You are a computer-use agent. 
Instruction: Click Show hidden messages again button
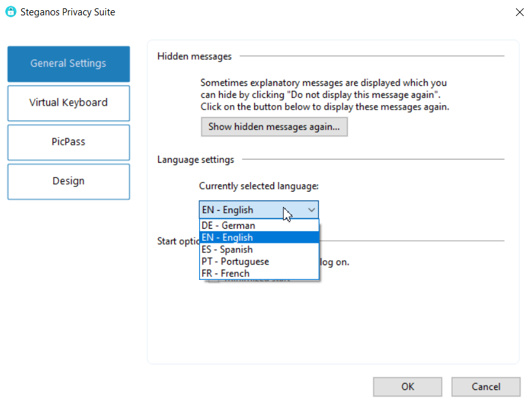[274, 127]
